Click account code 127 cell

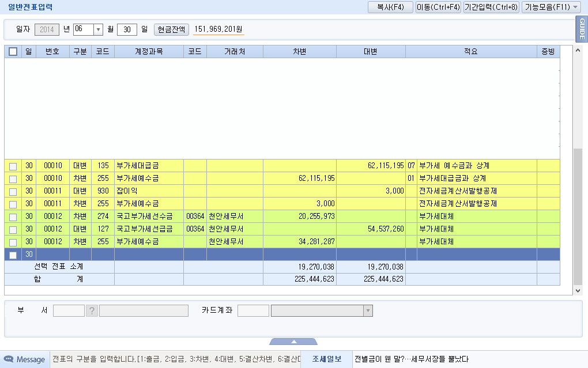click(103, 229)
